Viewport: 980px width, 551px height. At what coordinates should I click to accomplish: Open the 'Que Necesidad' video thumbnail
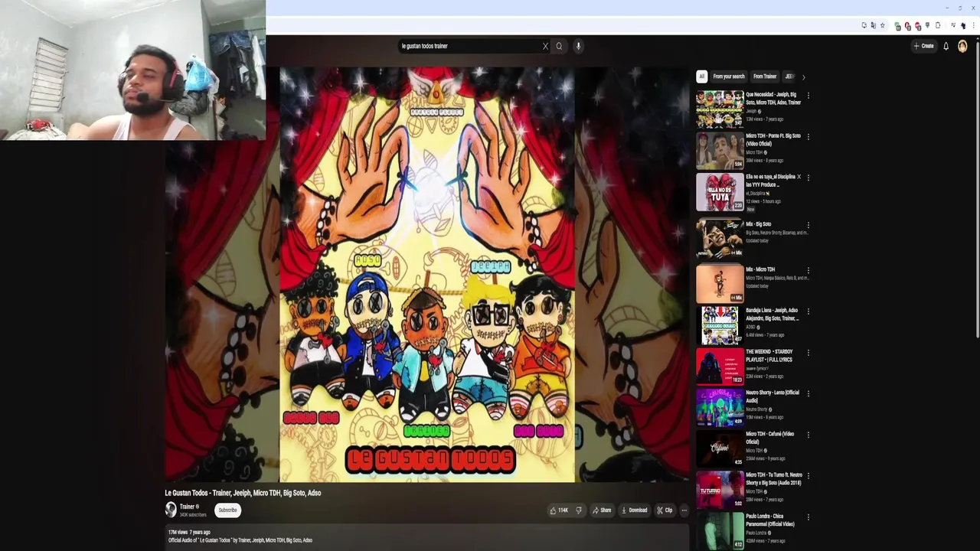[720, 109]
